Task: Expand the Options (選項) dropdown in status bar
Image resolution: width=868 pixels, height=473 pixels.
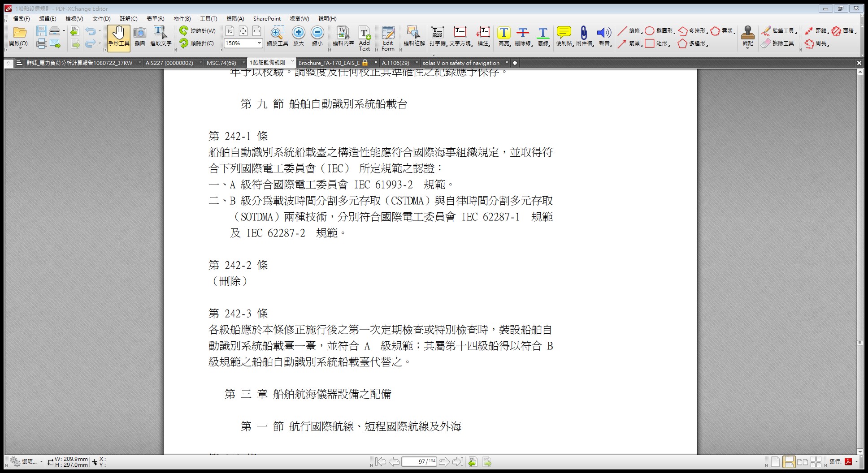Action: click(41, 462)
